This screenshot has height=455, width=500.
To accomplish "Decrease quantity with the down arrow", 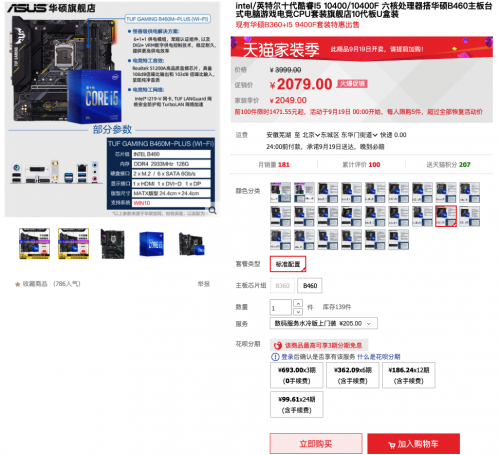I will pyautogui.click(x=298, y=312).
